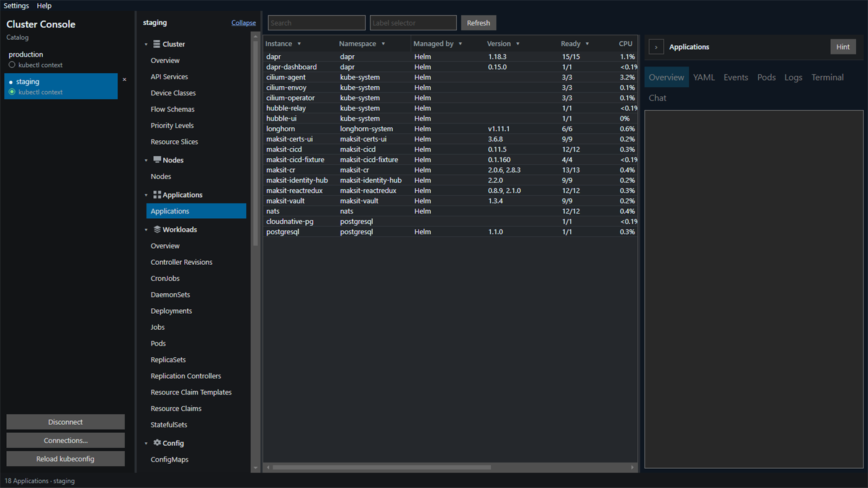This screenshot has width=868, height=488.
Task: Click the Disconnect button
Action: pyautogui.click(x=65, y=422)
